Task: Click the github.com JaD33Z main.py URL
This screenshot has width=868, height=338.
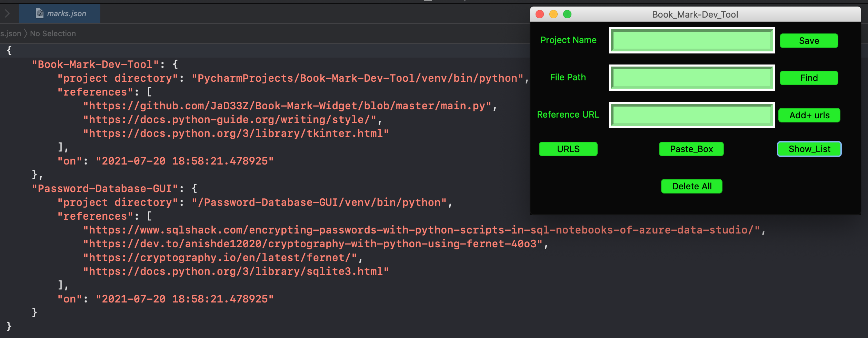Action: [287, 106]
